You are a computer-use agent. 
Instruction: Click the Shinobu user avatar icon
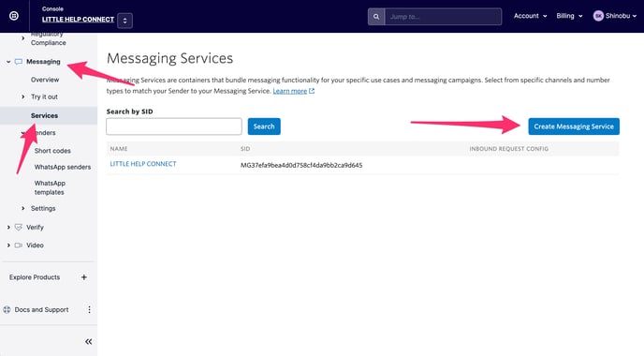tap(598, 16)
